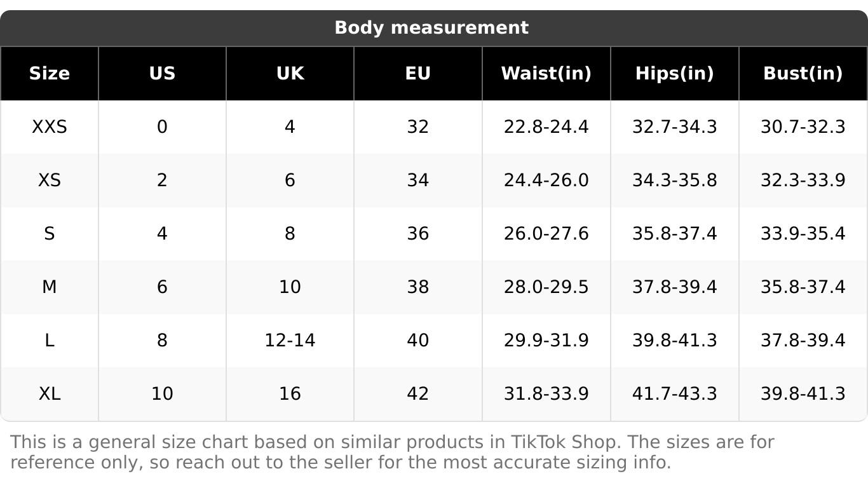This screenshot has height=483, width=868.
Task: Click hips value 41.7-43.3
Action: tap(674, 394)
